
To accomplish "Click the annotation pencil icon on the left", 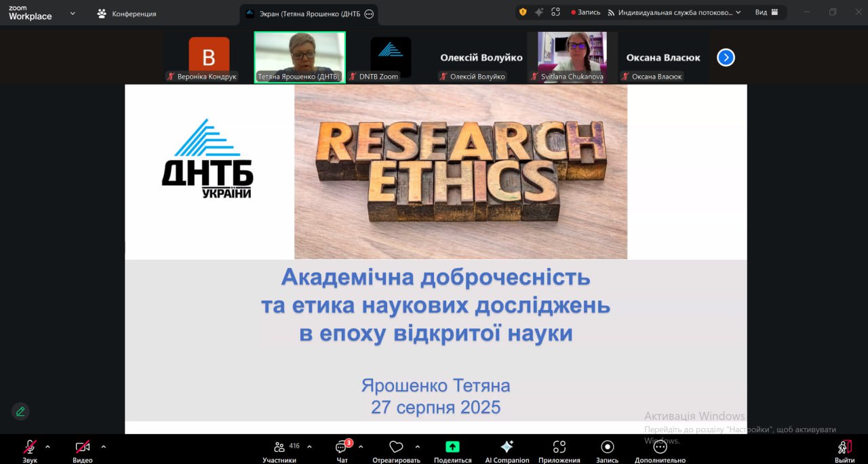I will 20,411.
